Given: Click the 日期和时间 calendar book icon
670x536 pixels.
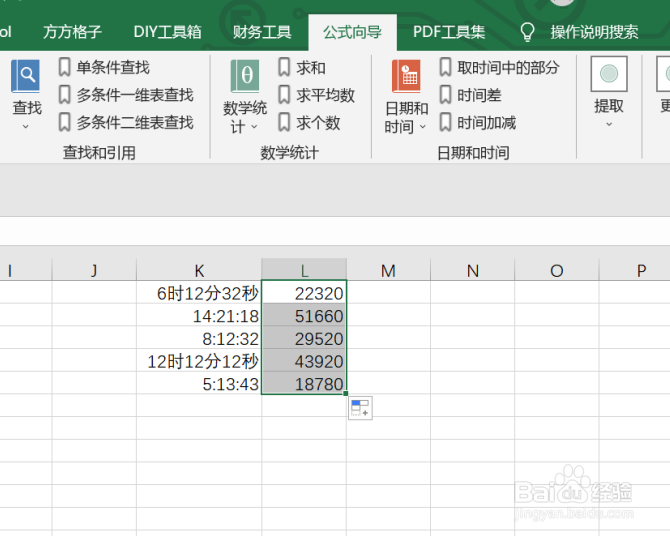Looking at the screenshot, I should click(406, 76).
